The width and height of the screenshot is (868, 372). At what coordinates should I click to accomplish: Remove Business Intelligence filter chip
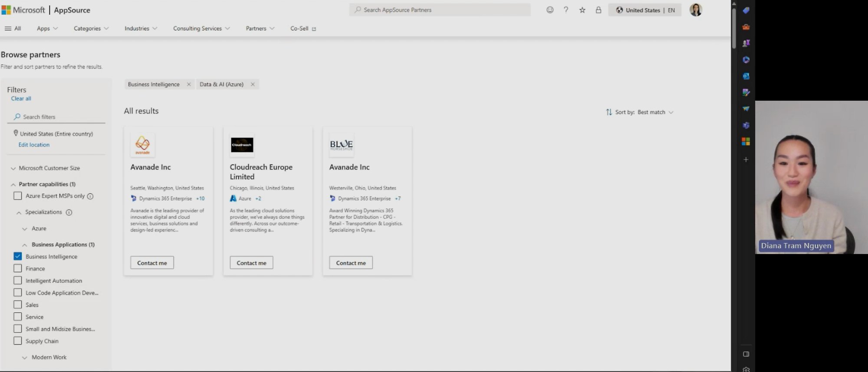[x=189, y=84]
